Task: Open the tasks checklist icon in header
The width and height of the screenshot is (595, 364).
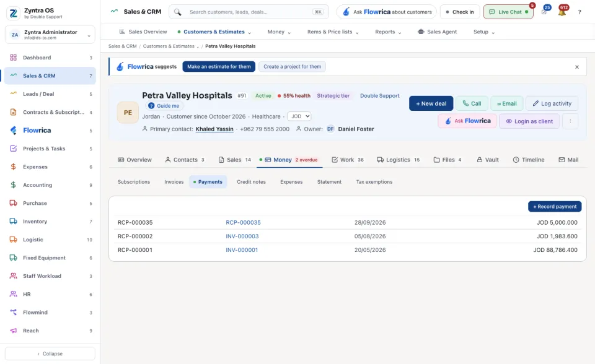Action: click(544, 12)
